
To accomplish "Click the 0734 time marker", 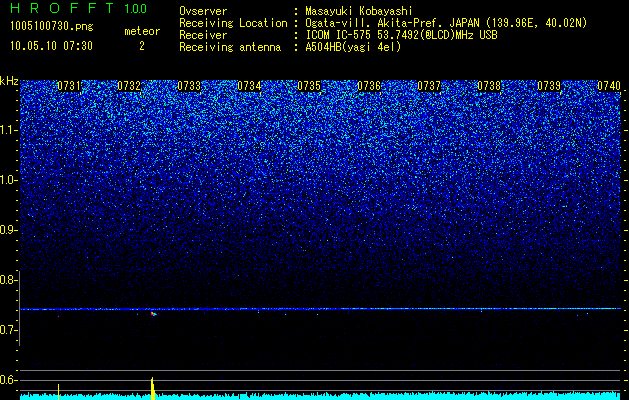I will pyautogui.click(x=249, y=86).
